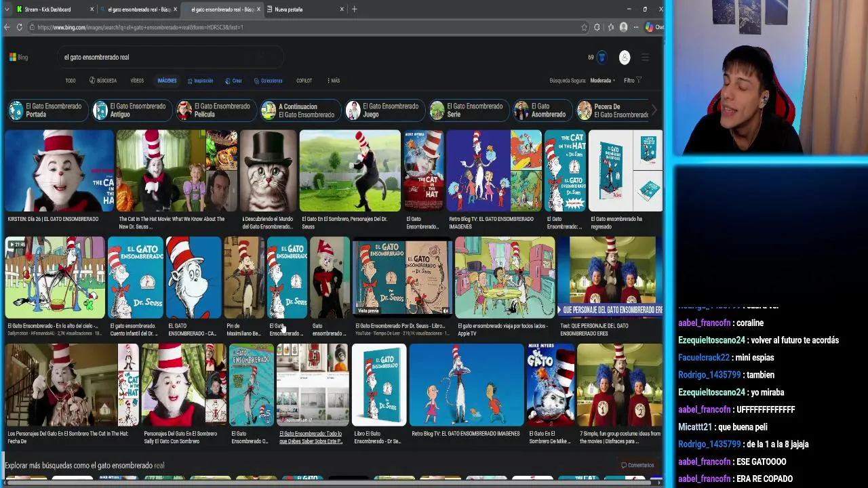Select the VÍDEOS search tab

[x=137, y=81]
